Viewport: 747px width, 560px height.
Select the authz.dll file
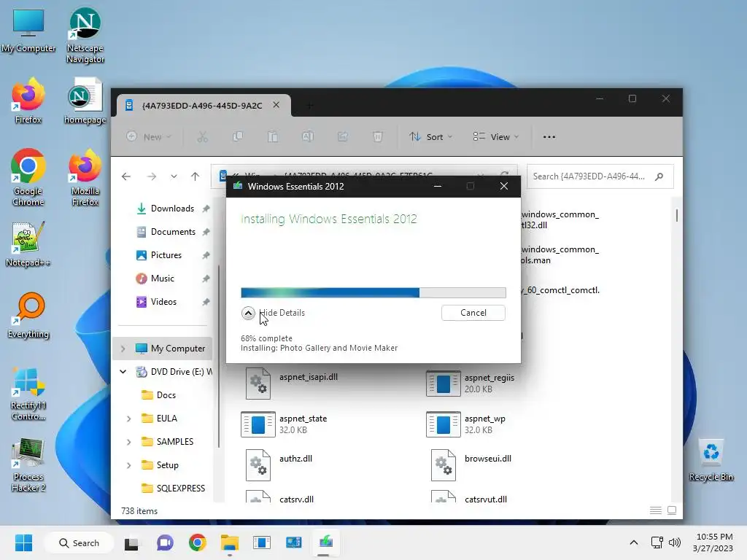(x=279, y=465)
